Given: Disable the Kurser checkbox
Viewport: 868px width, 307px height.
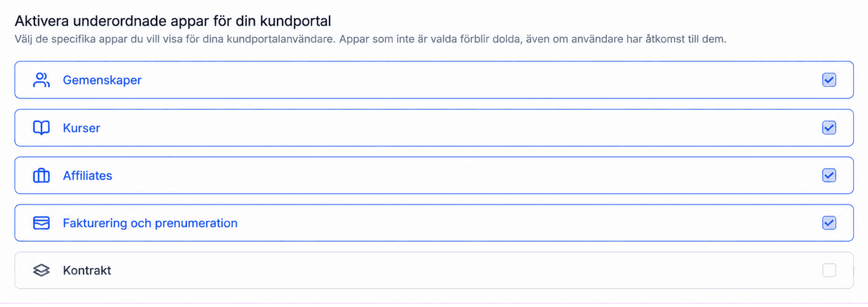Looking at the screenshot, I should (x=829, y=128).
